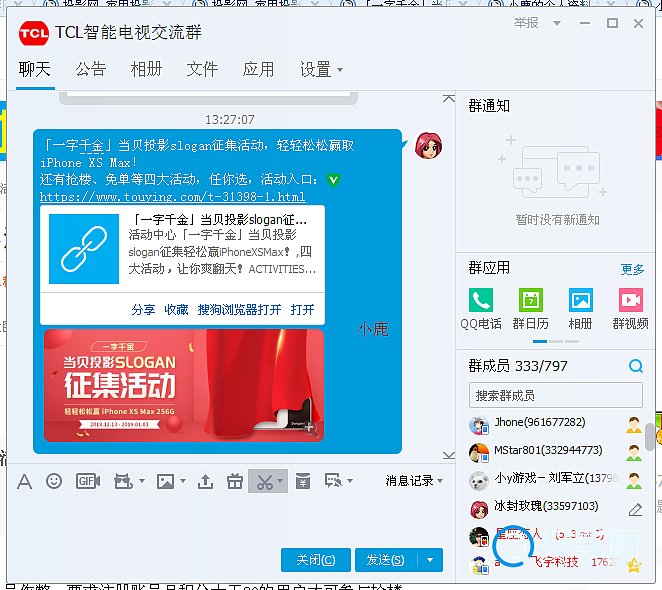662x590 pixels.
Task: Click the chat scroll-up arrow
Action: (449, 98)
